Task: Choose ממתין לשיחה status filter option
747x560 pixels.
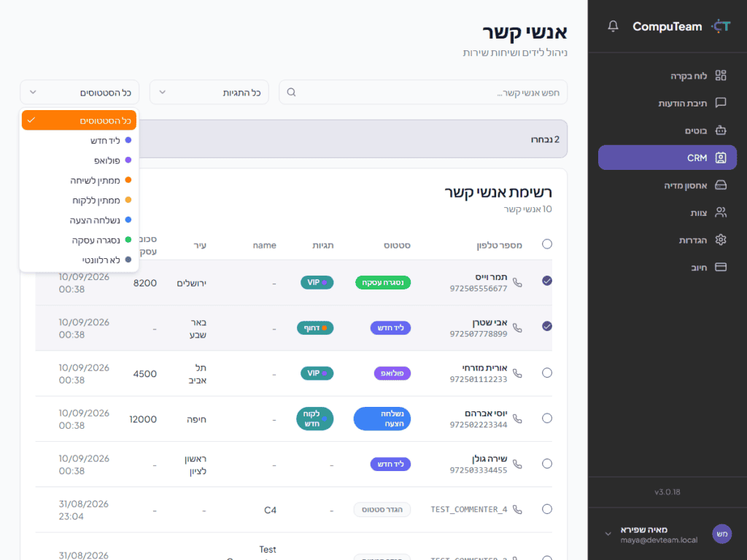Action: (79, 181)
